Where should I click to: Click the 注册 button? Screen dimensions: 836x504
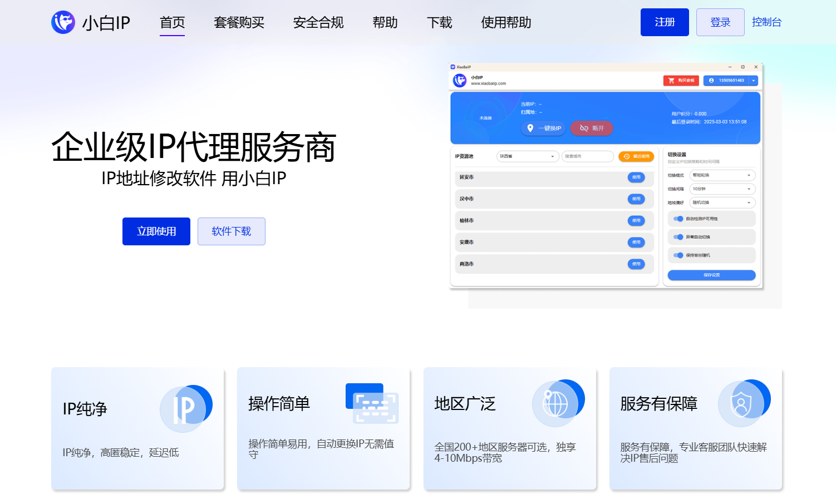(665, 22)
